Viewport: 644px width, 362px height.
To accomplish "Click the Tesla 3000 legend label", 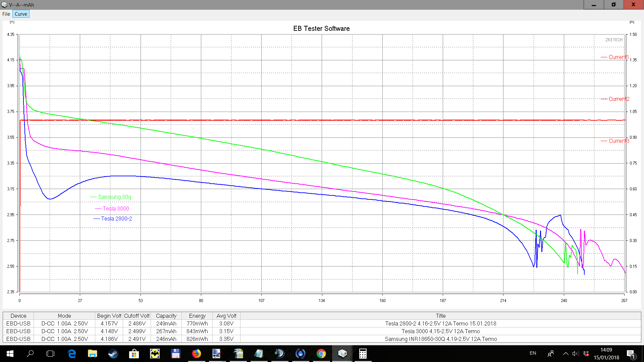I will coord(116,208).
